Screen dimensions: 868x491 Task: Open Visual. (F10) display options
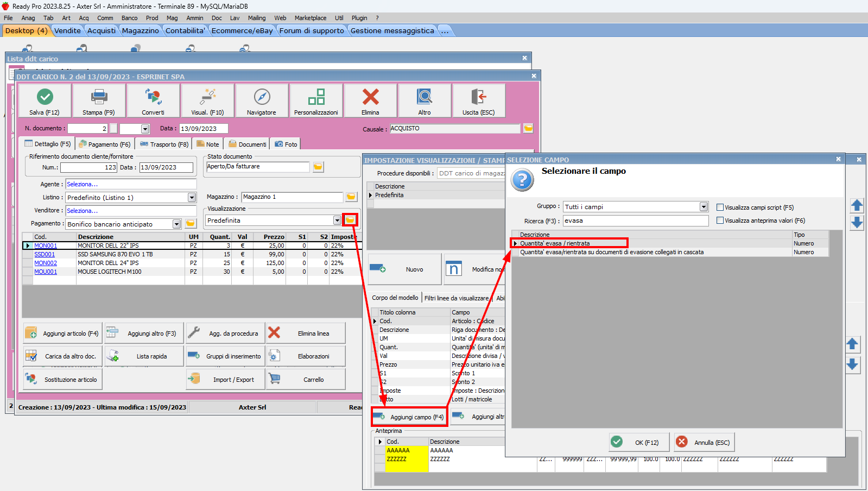pos(207,100)
